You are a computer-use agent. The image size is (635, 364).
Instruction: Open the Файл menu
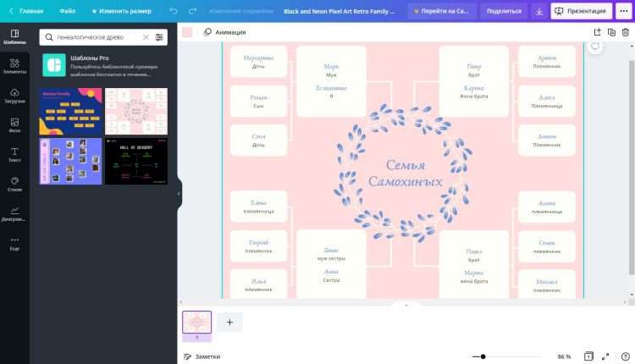67,11
